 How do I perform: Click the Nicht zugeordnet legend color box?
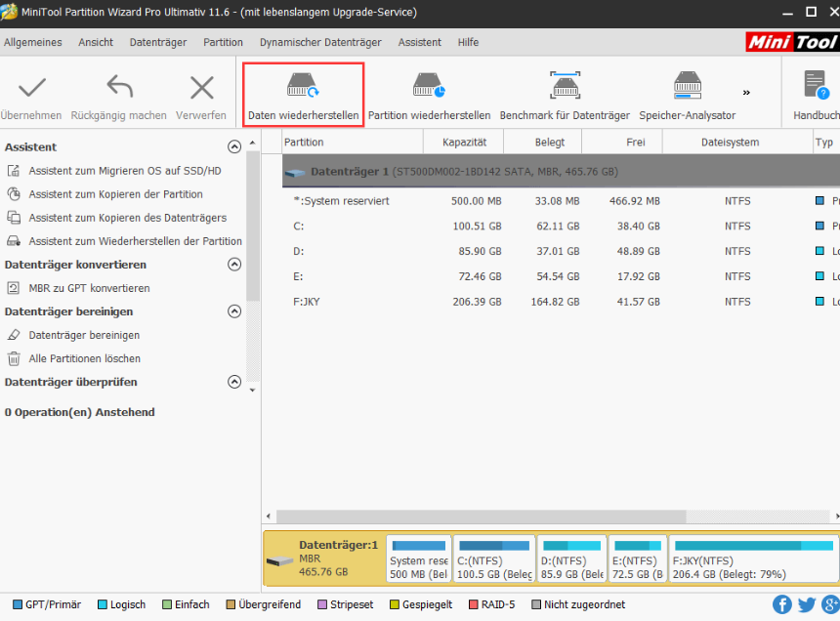click(x=536, y=605)
